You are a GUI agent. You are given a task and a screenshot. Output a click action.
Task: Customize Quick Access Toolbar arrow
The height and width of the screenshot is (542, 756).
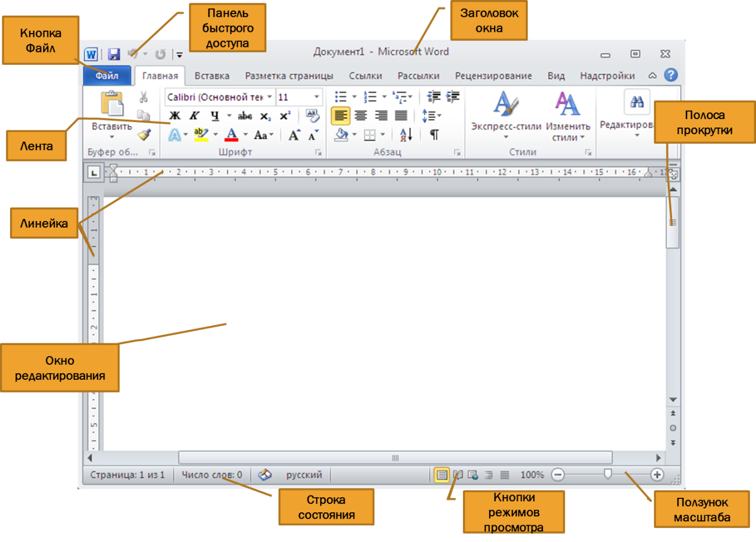coord(180,55)
